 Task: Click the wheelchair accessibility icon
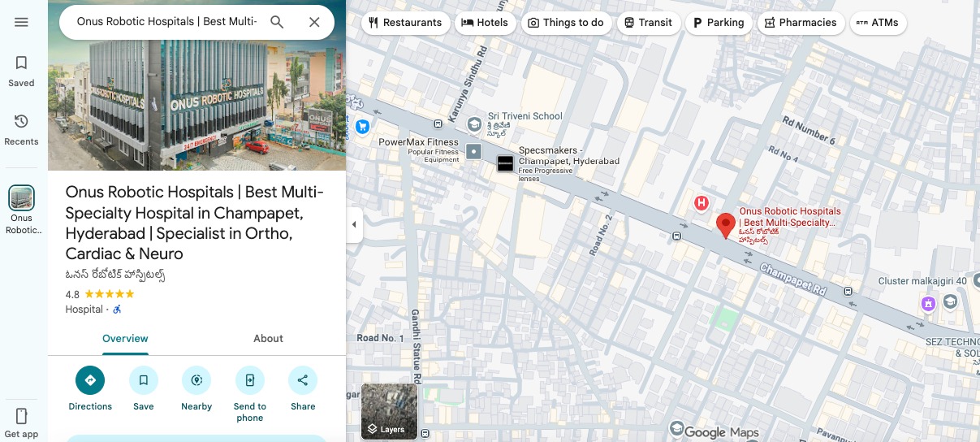point(117,310)
